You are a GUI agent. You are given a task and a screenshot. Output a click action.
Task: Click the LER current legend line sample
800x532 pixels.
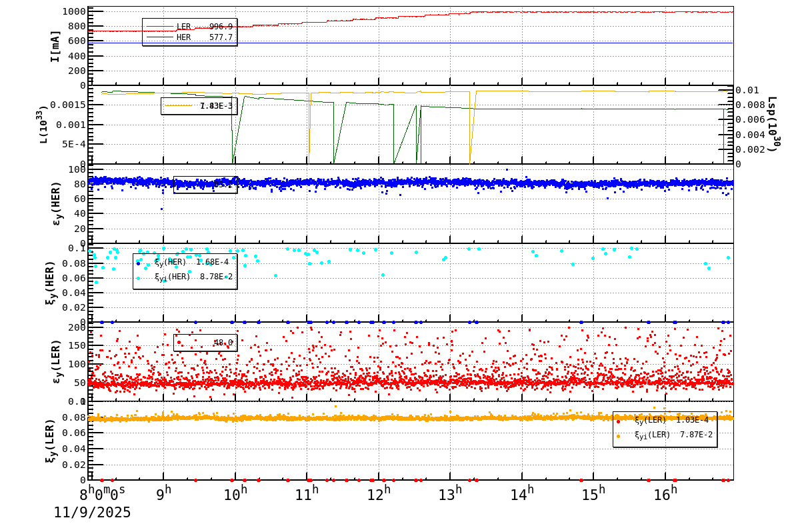point(160,27)
